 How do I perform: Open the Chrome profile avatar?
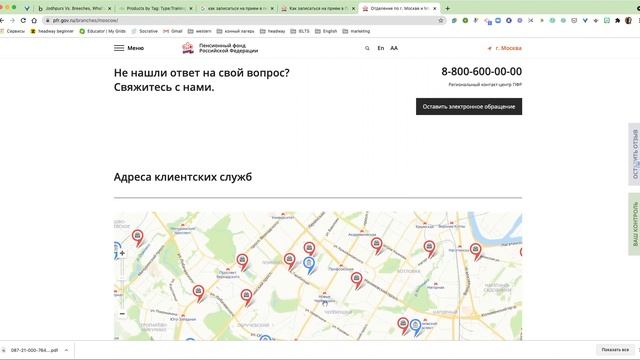(629, 20)
